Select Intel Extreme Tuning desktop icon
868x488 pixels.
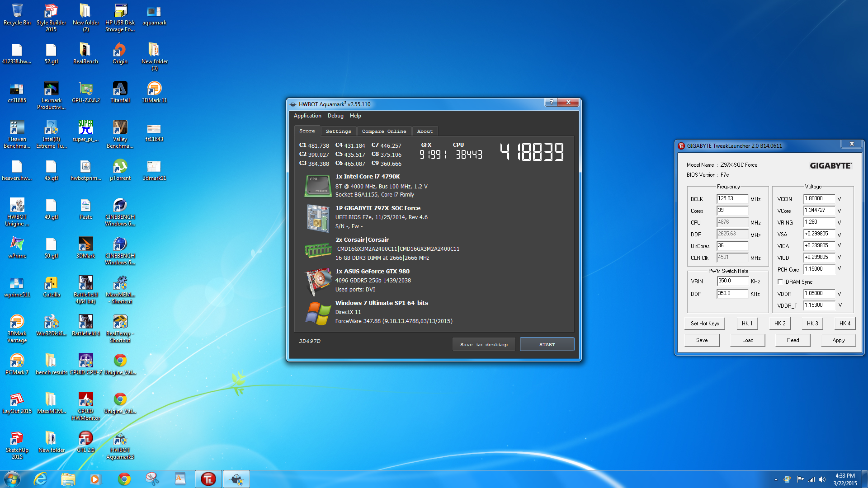coord(51,134)
